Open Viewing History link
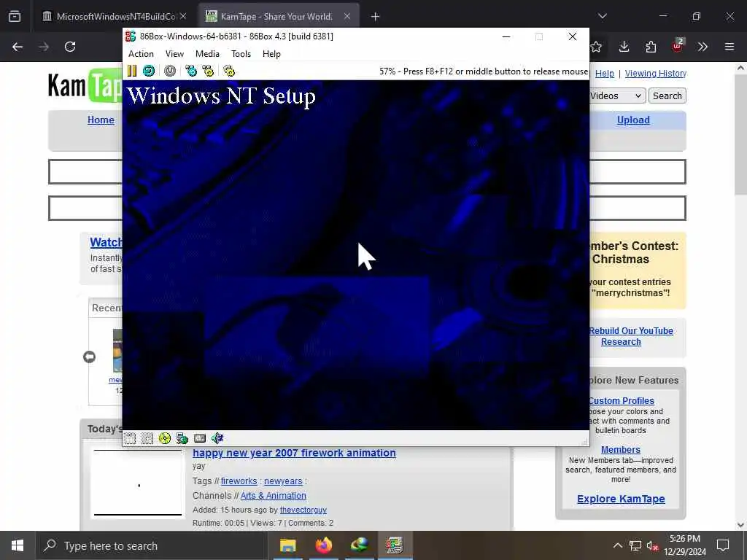Viewport: 747px width, 560px height. point(656,74)
